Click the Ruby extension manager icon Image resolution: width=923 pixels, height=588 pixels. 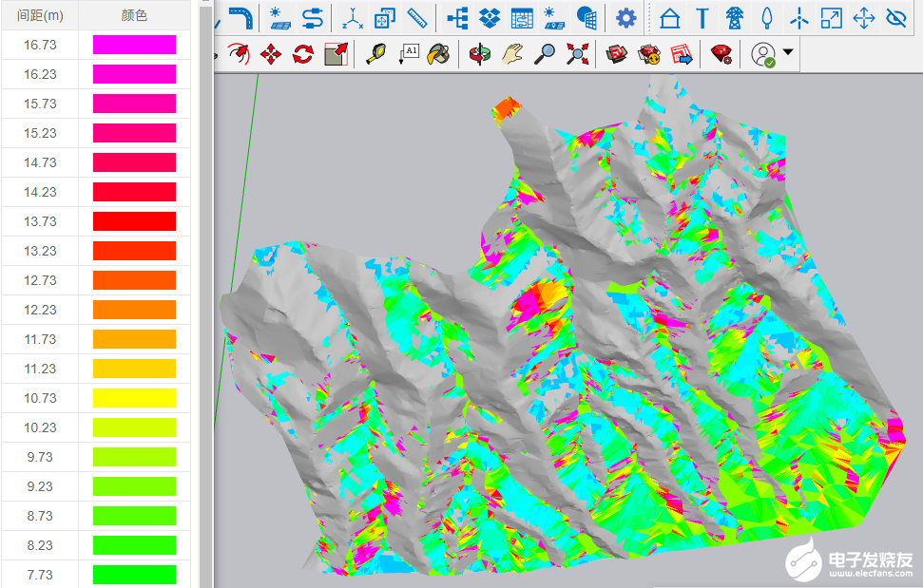click(721, 54)
